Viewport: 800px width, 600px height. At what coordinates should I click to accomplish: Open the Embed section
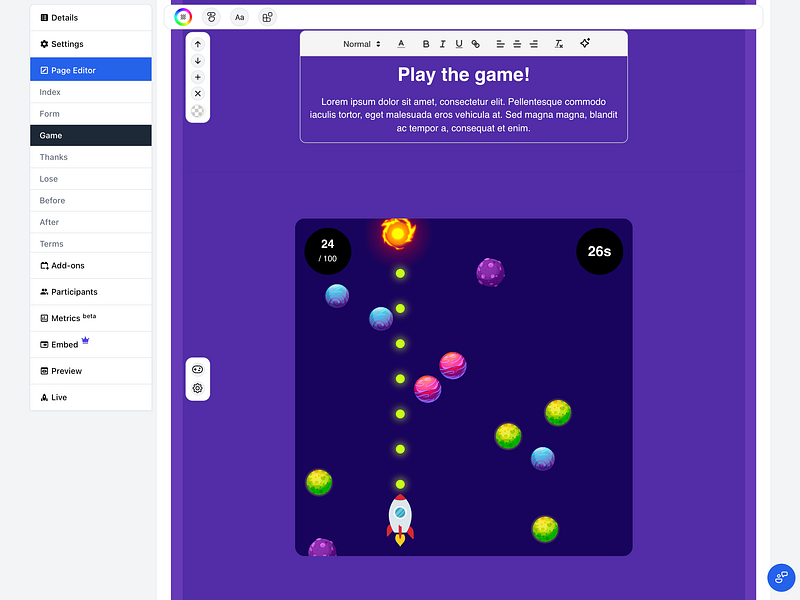point(91,344)
